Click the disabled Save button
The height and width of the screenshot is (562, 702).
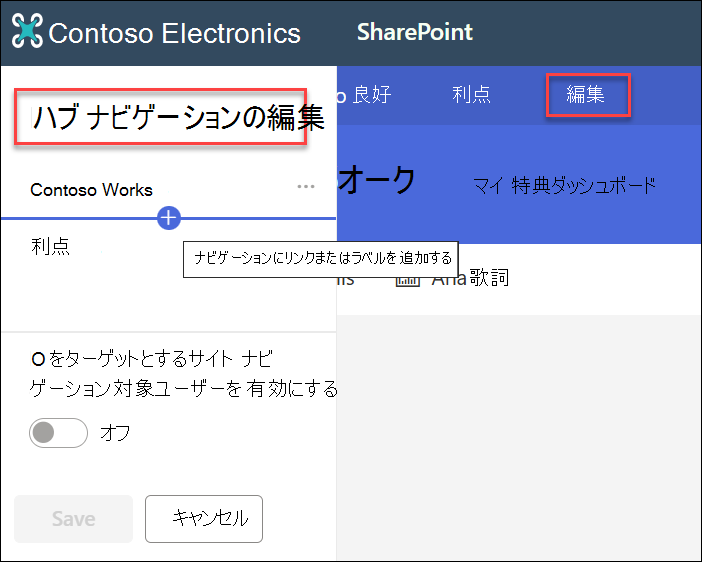tap(73, 519)
